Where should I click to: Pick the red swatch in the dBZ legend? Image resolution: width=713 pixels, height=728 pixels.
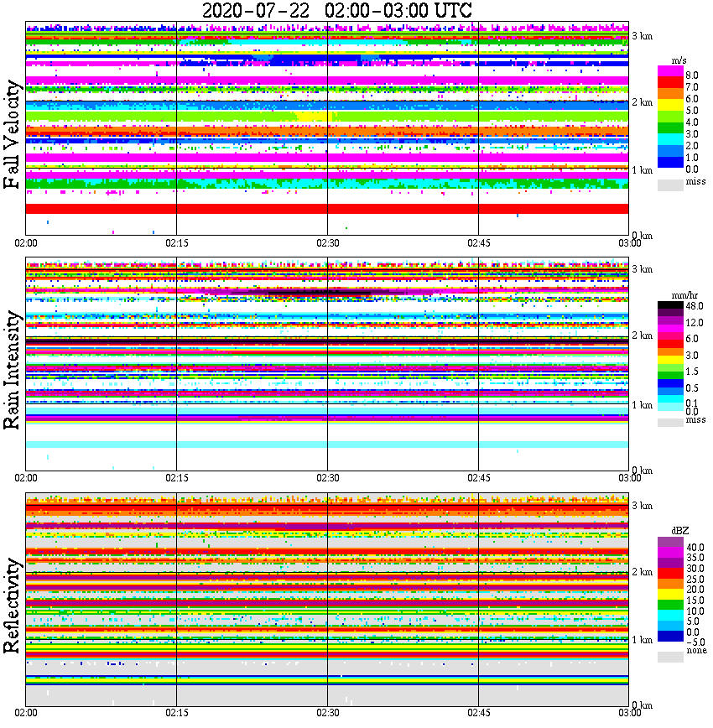pos(670,574)
